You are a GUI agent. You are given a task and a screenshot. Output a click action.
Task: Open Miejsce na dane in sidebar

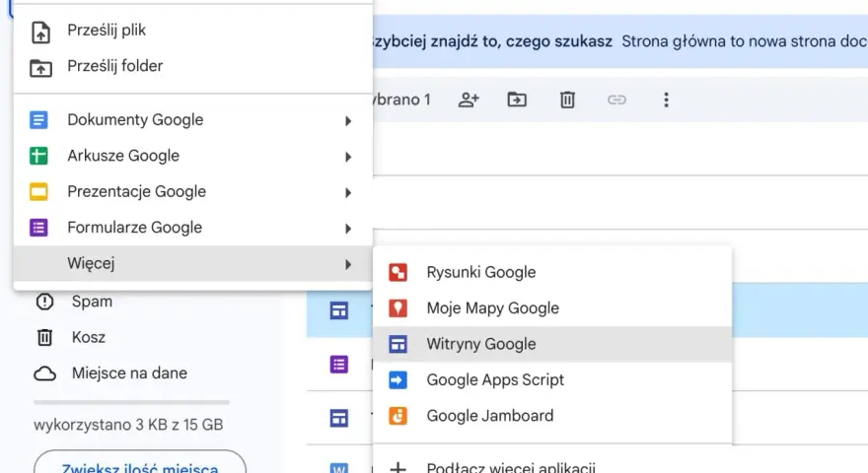pyautogui.click(x=129, y=373)
